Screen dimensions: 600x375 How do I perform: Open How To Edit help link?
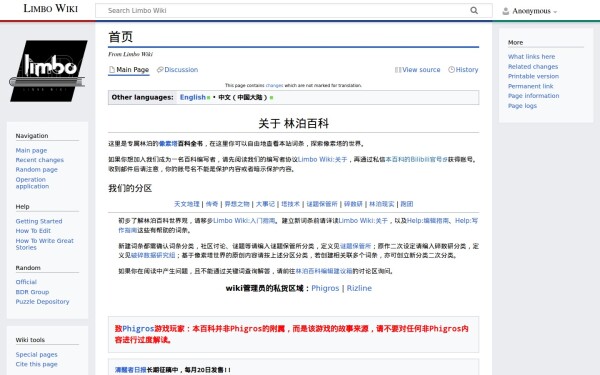click(x=33, y=231)
